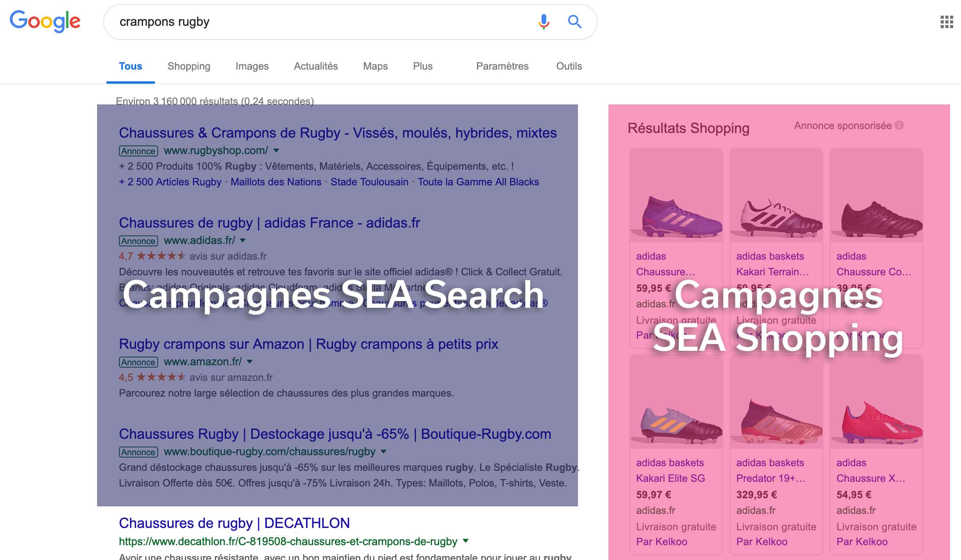Select the Tous tab
Screen dimensions: 961x560
(x=130, y=66)
